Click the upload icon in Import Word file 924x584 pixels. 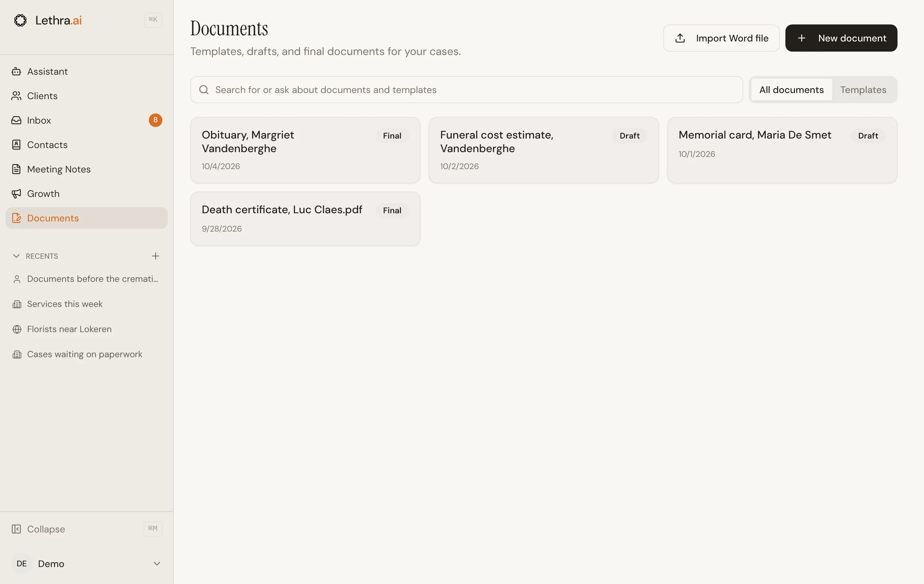(x=680, y=38)
